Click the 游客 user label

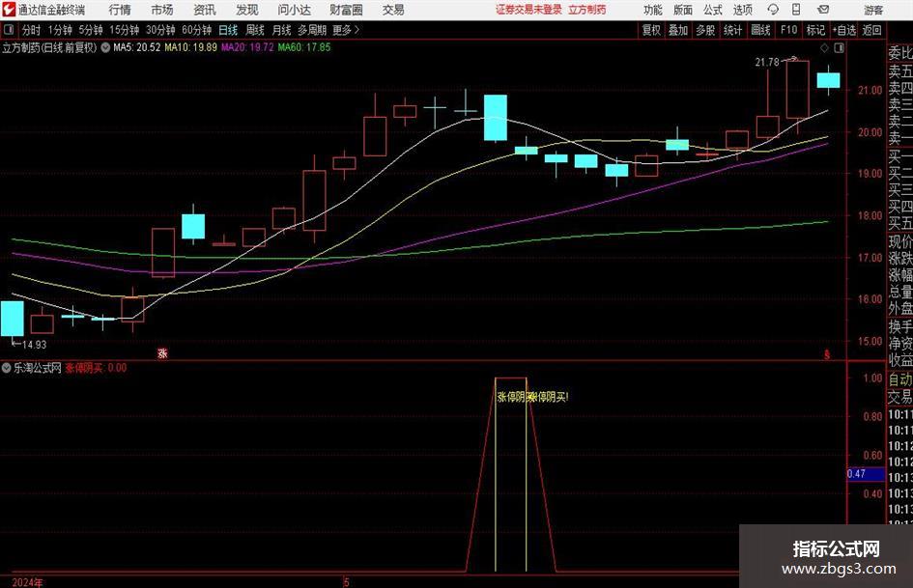click(x=873, y=10)
